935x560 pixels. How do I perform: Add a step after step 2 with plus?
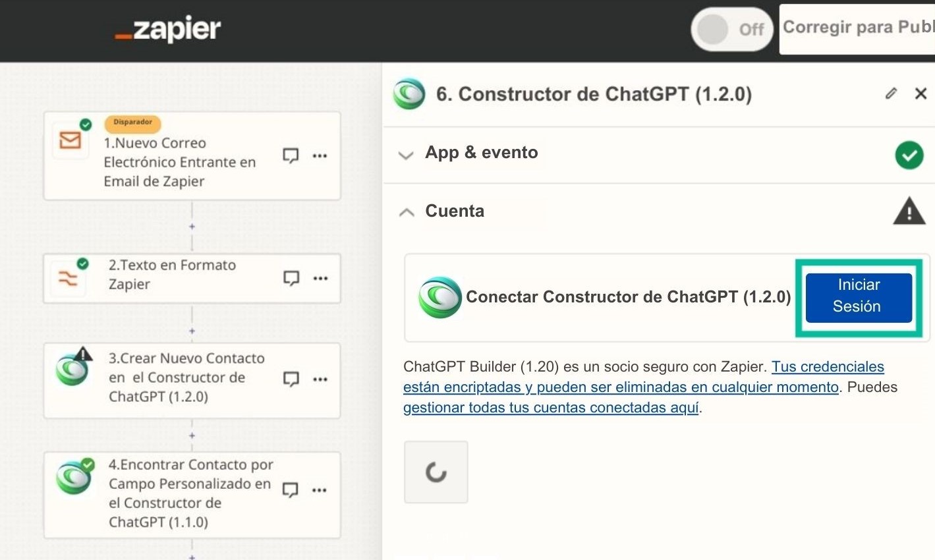coord(192,331)
